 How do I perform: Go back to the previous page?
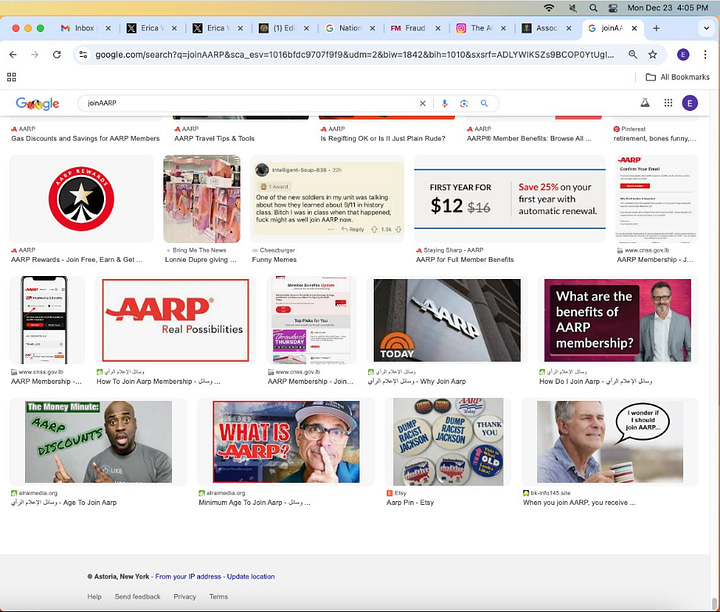(13, 55)
